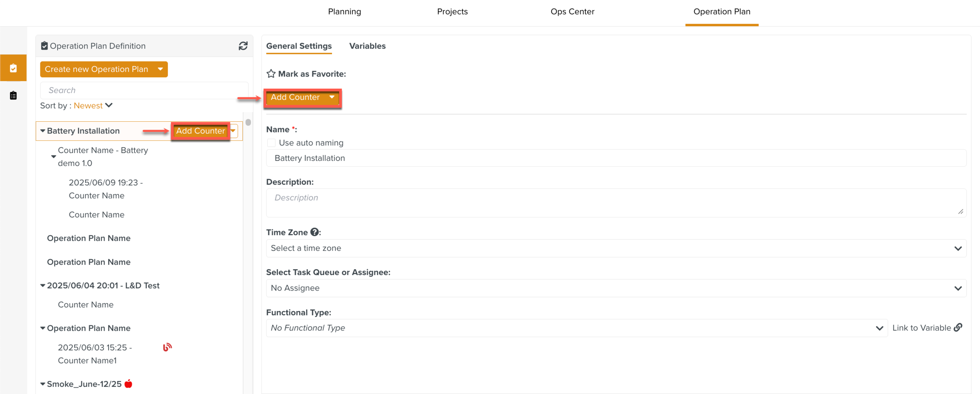Viewport: 980px width, 394px height.
Task: Collapse the Smoke_June-12/25 plan node
Action: point(43,384)
